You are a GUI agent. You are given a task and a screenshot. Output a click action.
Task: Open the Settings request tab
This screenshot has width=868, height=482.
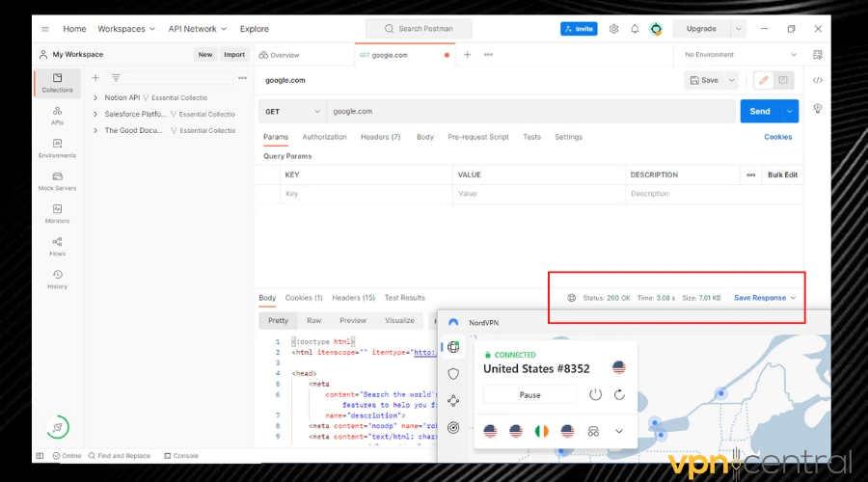pos(568,137)
